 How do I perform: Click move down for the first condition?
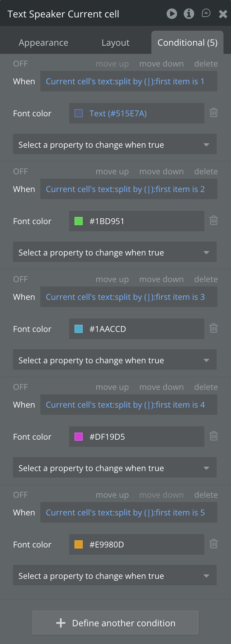pos(161,64)
